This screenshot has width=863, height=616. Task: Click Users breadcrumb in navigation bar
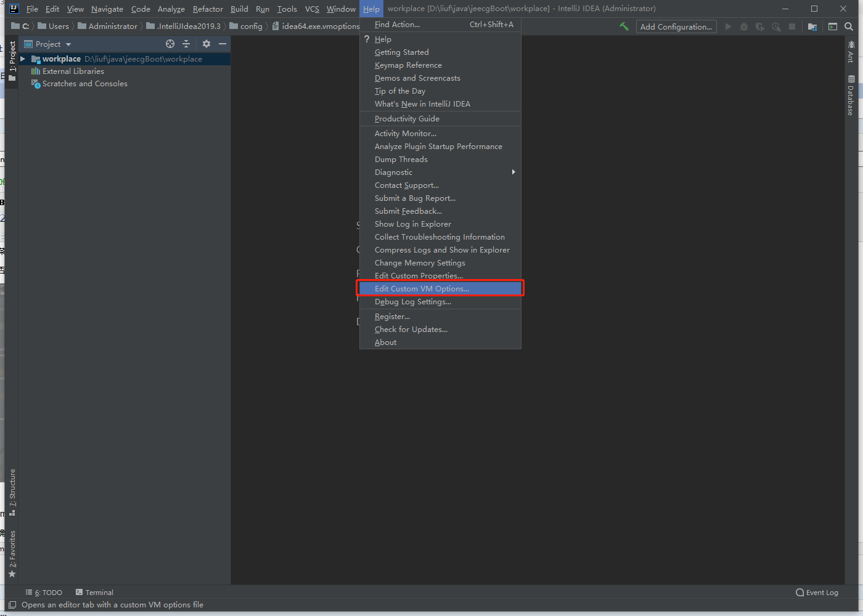(54, 26)
